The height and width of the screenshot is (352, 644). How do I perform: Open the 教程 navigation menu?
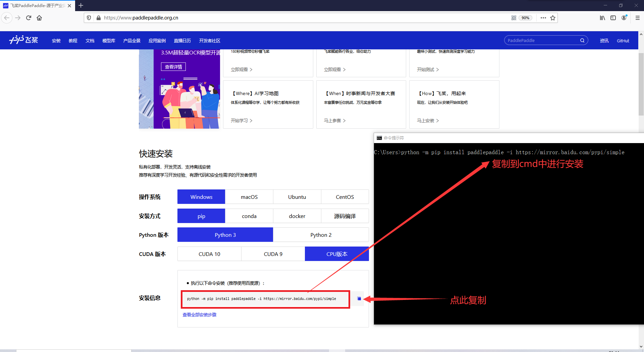click(x=73, y=41)
